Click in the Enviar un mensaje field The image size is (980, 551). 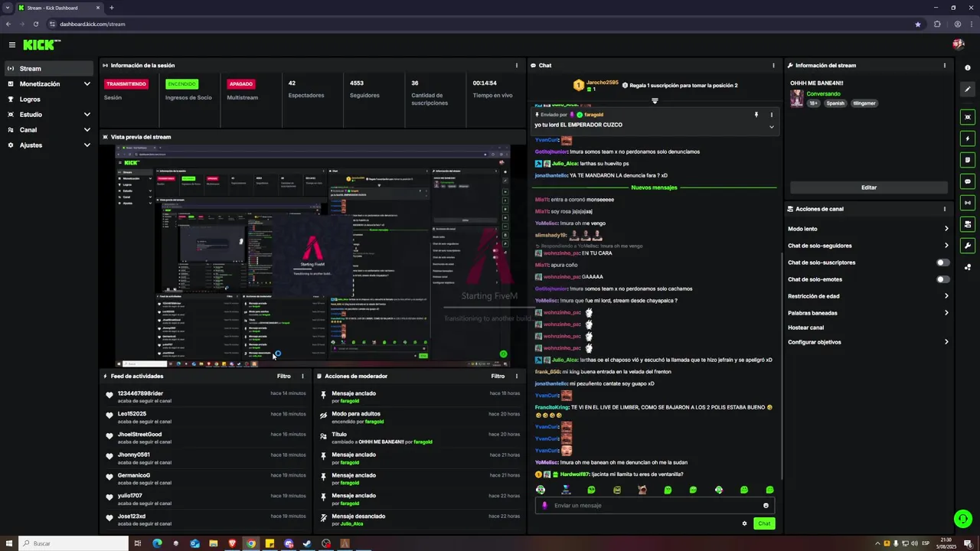point(655,505)
